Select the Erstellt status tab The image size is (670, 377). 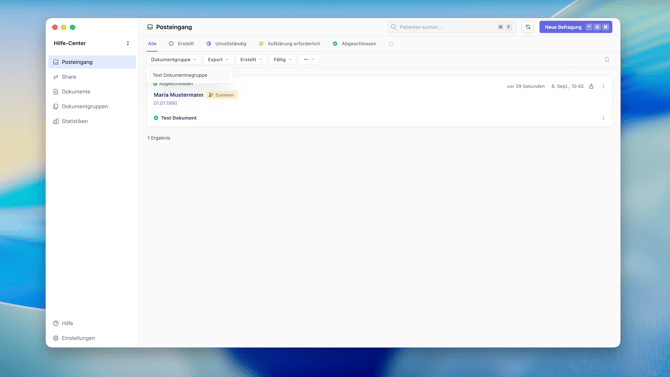click(x=181, y=44)
